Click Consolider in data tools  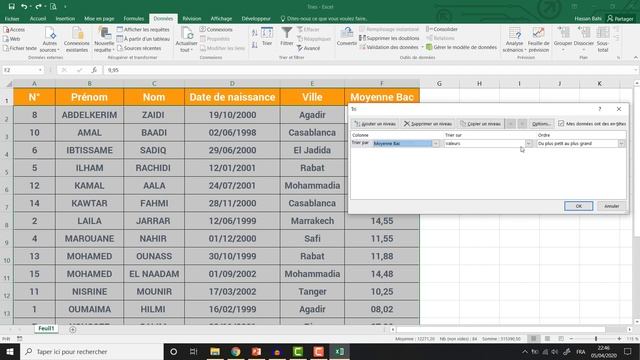442,29
